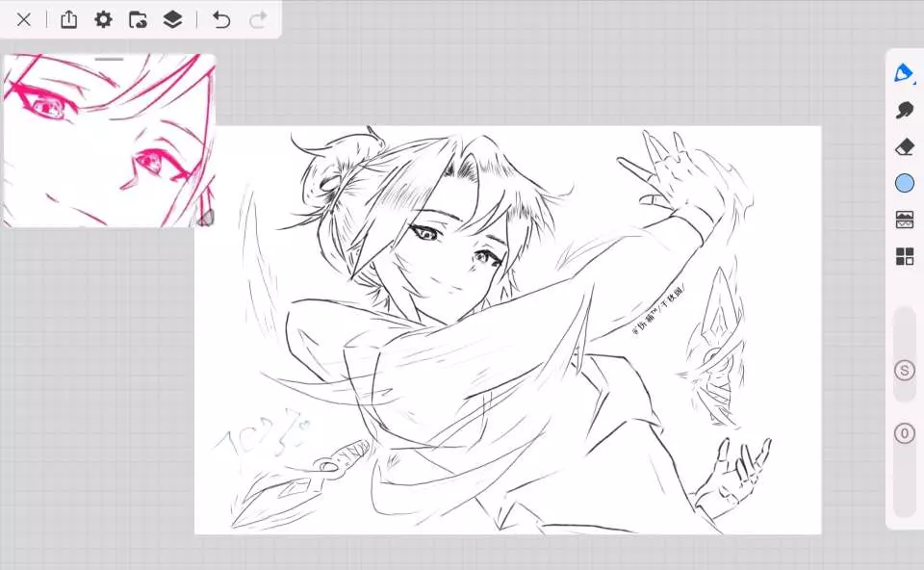Open the image reference tool icon
The width and height of the screenshot is (924, 570).
point(905,220)
